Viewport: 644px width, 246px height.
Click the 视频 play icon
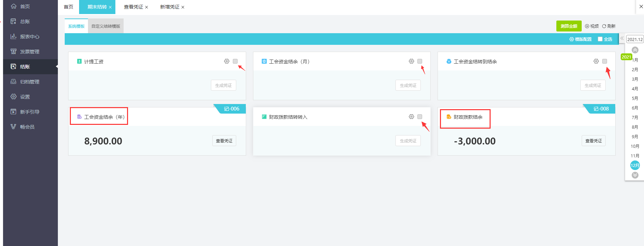pos(587,26)
